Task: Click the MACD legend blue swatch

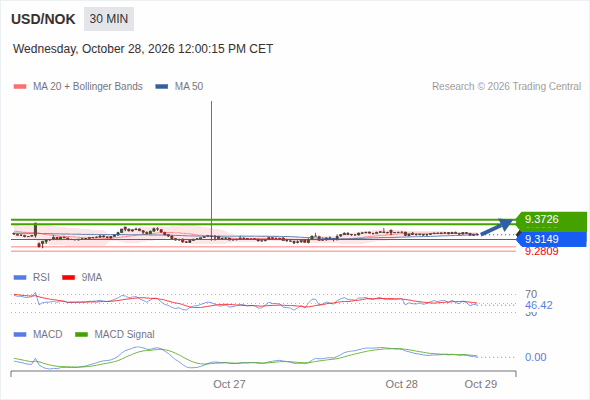Action: point(20,335)
